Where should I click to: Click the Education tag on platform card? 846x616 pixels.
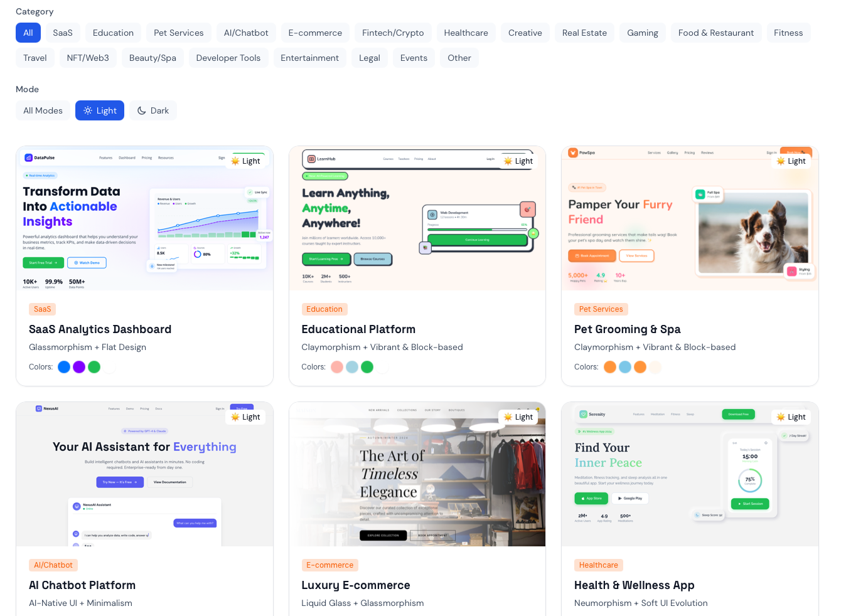[324, 309]
